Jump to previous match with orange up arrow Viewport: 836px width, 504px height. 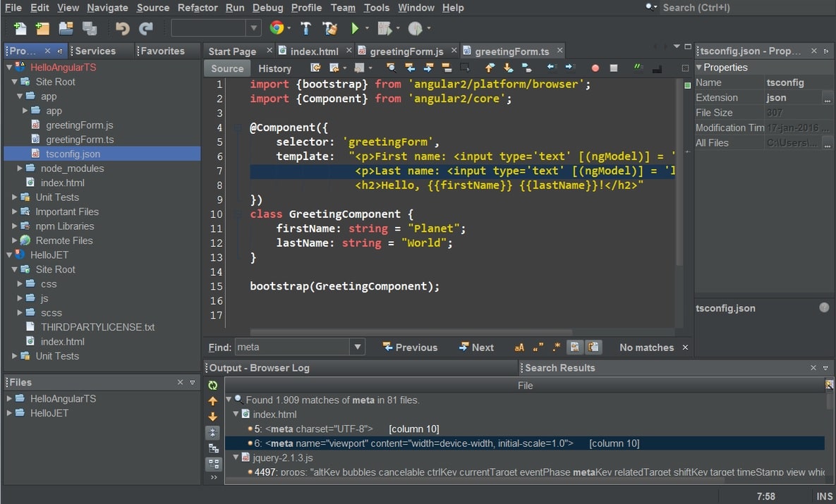point(213,401)
